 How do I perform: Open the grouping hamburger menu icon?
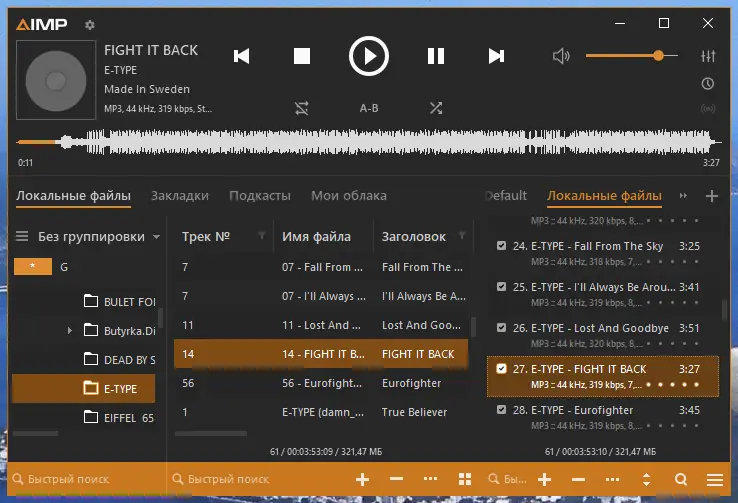click(22, 236)
